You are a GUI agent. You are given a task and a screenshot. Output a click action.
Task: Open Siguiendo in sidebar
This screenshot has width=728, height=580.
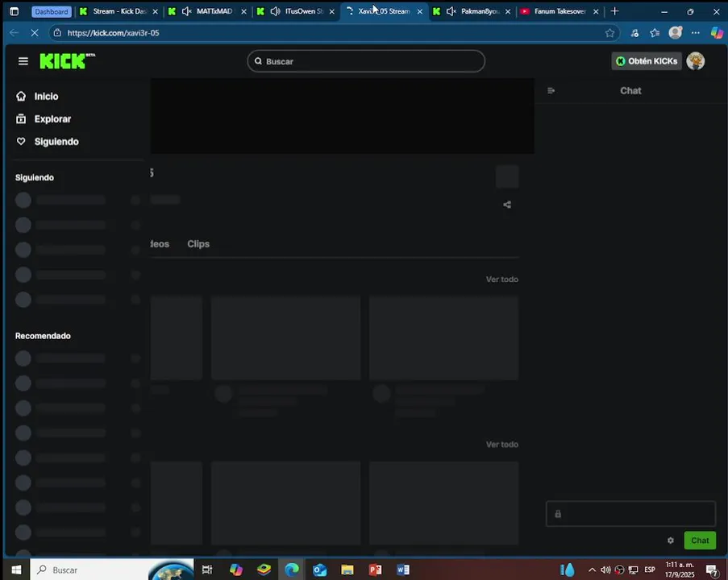coord(47,142)
